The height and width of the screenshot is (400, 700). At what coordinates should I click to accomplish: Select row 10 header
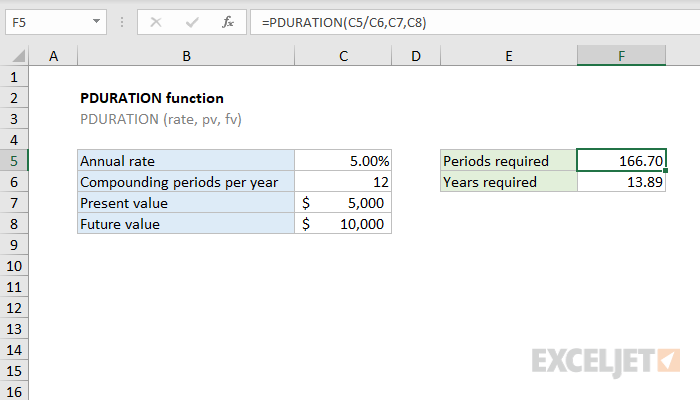pos(14,266)
